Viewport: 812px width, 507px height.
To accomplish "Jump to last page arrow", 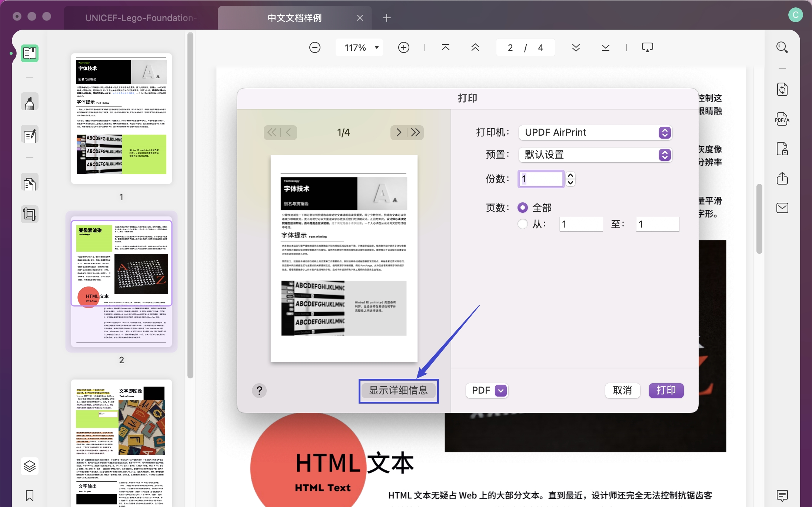I will click(x=606, y=47).
